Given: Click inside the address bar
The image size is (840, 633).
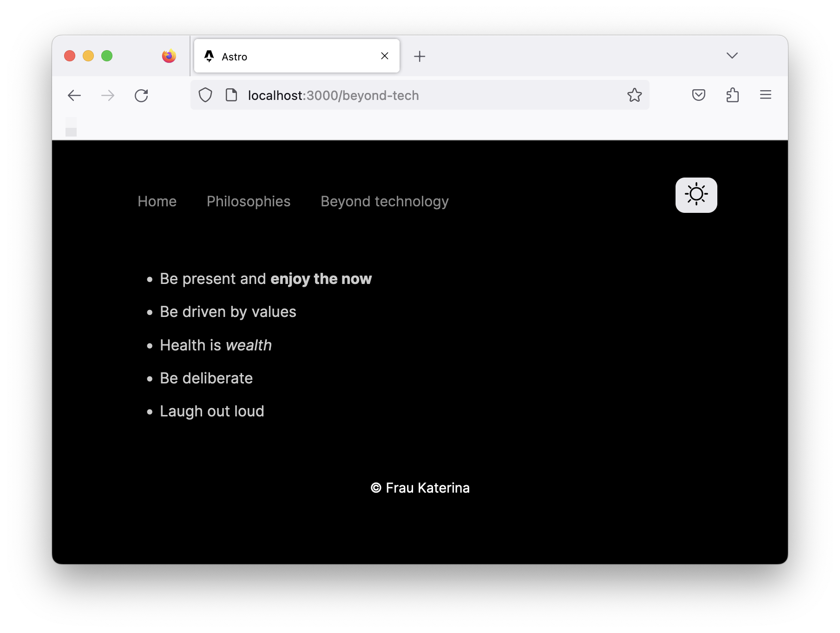Looking at the screenshot, I should (418, 95).
